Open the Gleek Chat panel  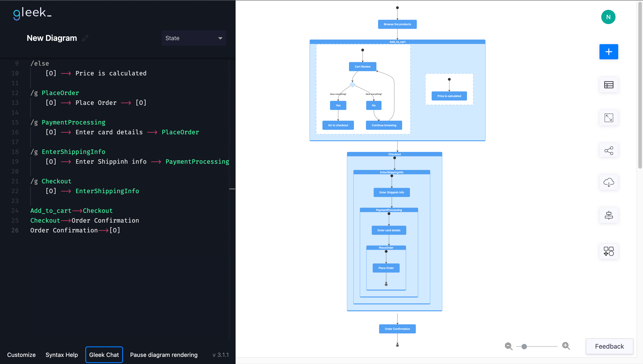(104, 355)
